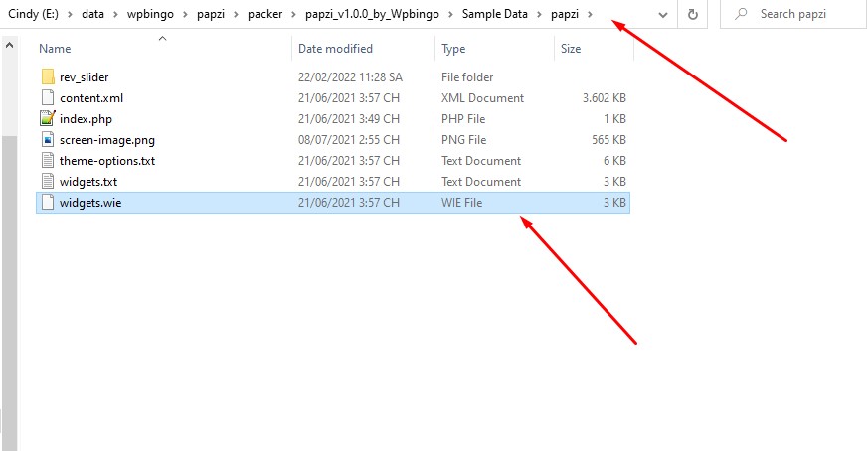Screen dimensions: 868x451
Task: Select the index.php file name
Action: tap(86, 119)
